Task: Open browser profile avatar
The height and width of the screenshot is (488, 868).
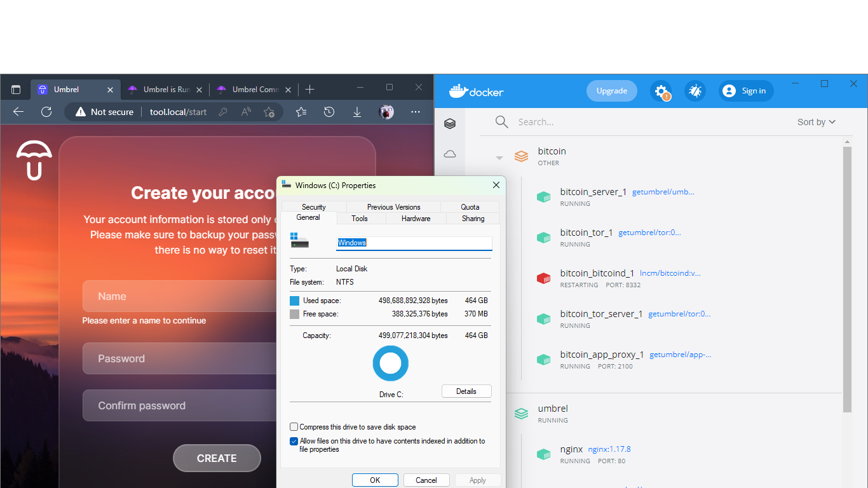Action: pos(386,112)
